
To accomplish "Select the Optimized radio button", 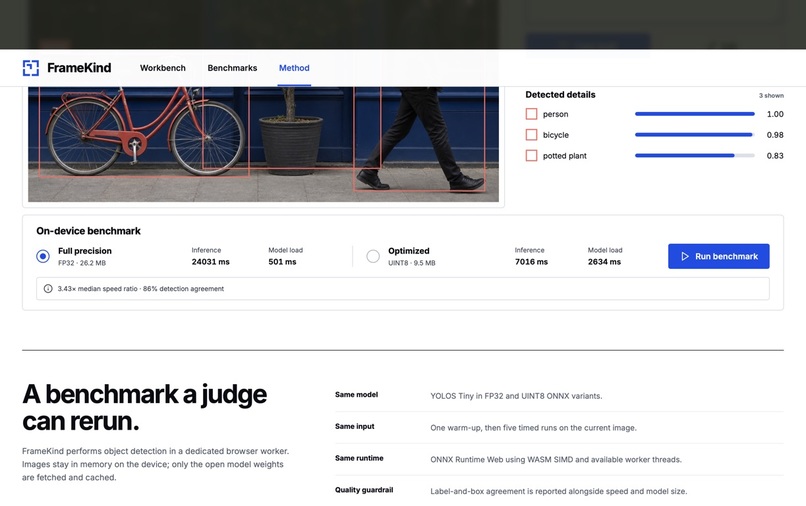I will tap(373, 256).
